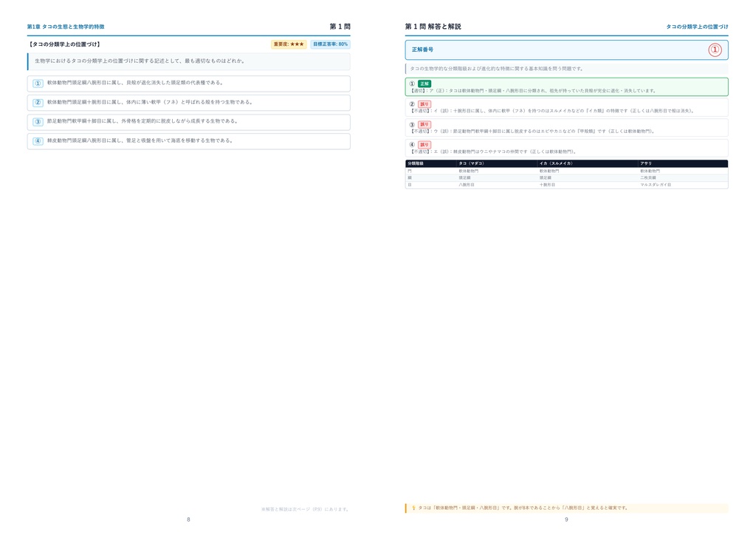Click the 正解番号 answer box label
756x535 pixels.
click(x=422, y=50)
